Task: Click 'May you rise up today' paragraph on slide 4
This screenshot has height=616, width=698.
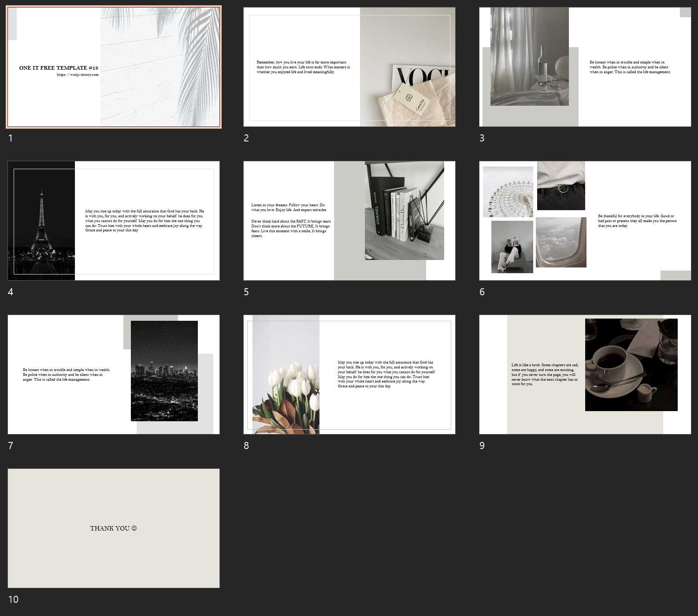Action: (x=145, y=221)
